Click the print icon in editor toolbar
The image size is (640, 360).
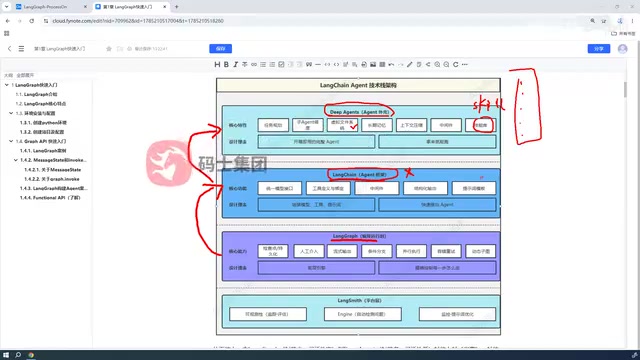tap(364, 64)
